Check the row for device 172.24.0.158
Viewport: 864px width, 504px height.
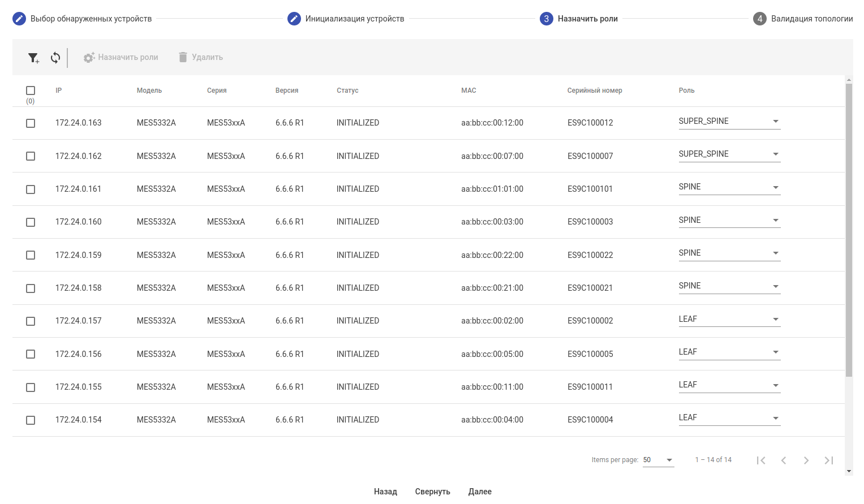coord(31,288)
